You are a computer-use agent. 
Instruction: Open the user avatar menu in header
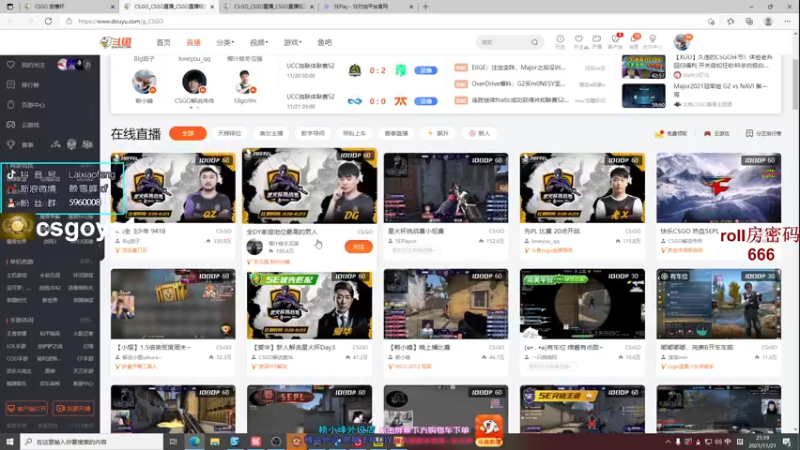(x=682, y=42)
